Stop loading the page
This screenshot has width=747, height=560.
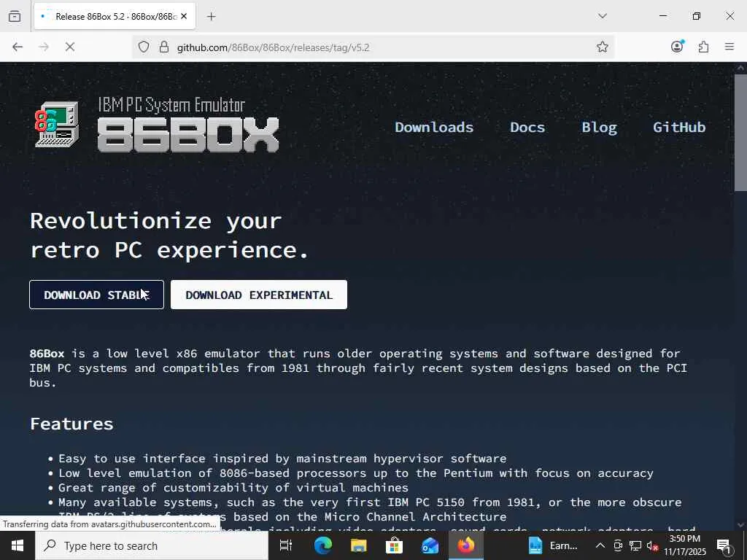click(x=70, y=47)
